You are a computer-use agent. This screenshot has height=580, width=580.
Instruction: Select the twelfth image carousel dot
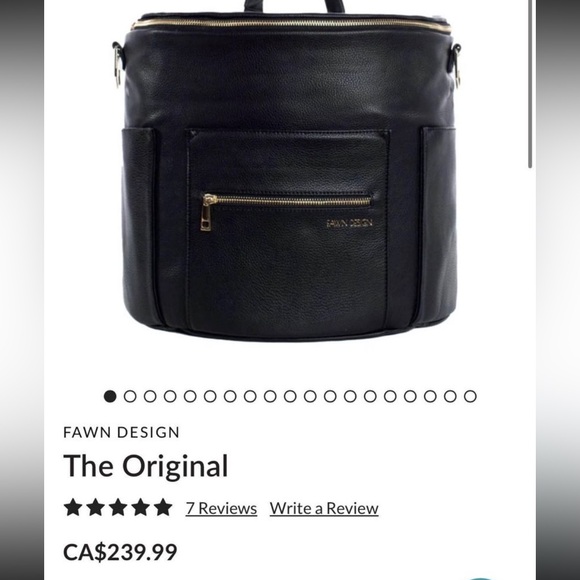[330, 396]
